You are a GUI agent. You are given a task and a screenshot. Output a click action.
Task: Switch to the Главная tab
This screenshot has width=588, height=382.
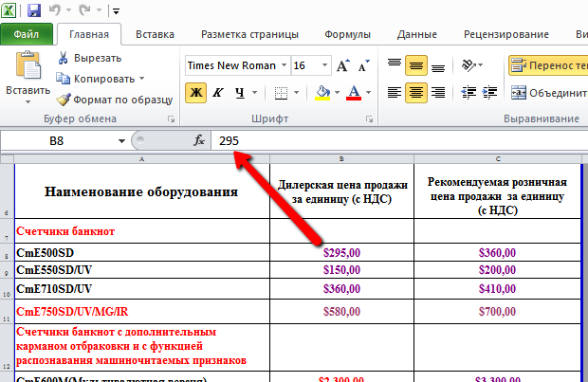pyautogui.click(x=89, y=34)
